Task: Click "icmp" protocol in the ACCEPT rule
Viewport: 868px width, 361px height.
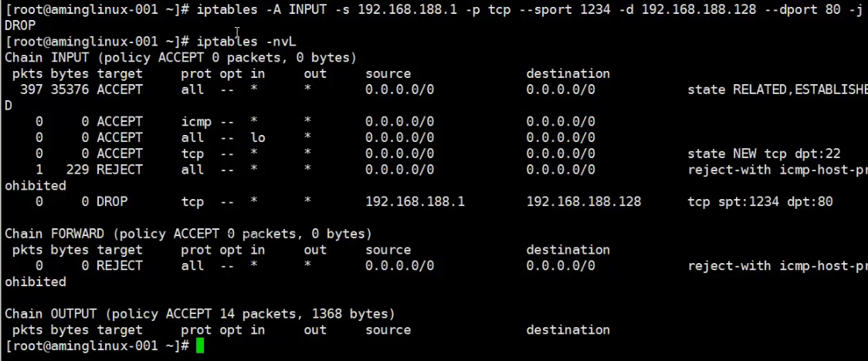Action: point(196,122)
